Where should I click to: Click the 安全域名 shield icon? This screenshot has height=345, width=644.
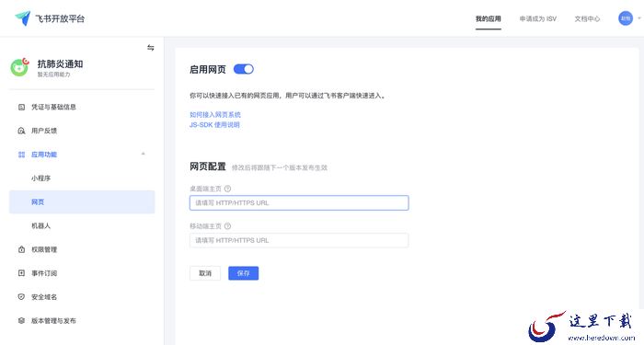pyautogui.click(x=22, y=296)
